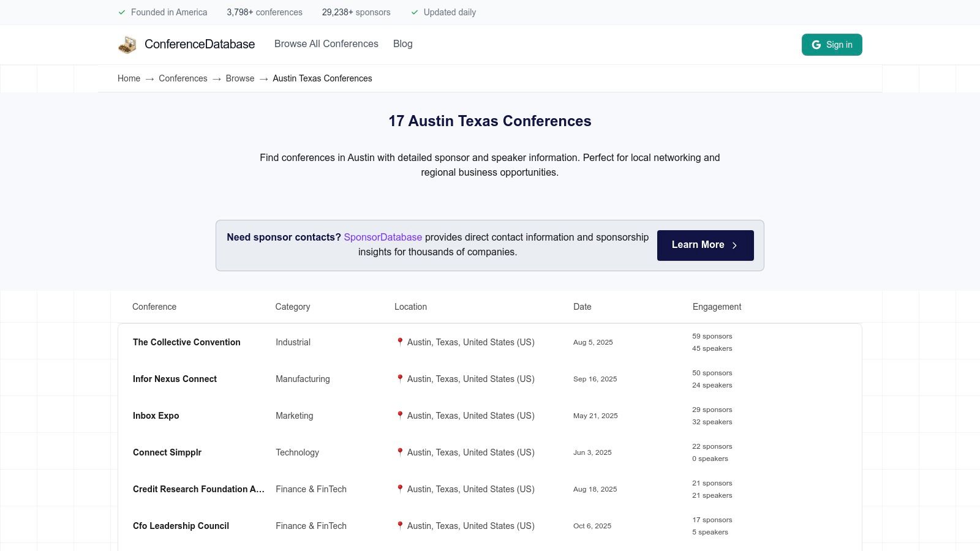Open Browse All Conferences menu item
Screen dimensions: 980x551
point(326,44)
